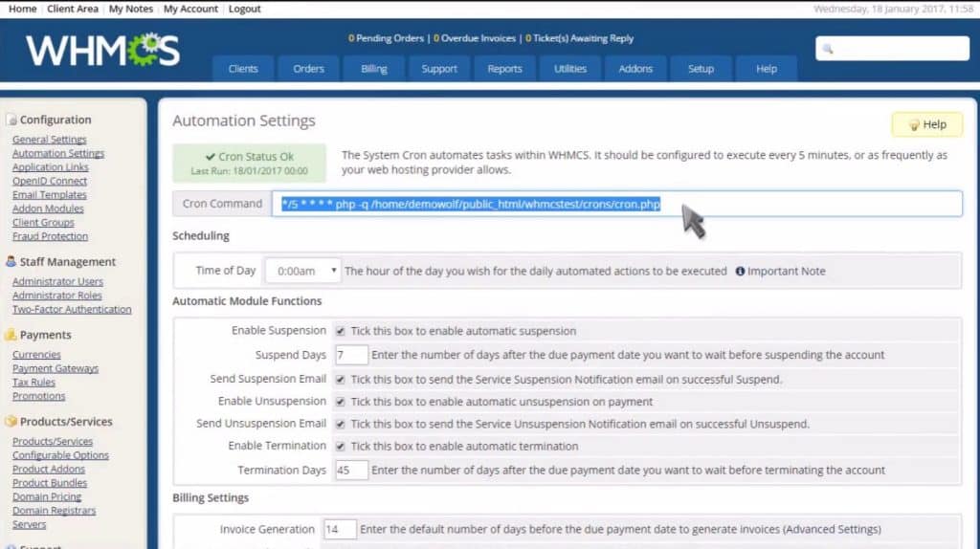The height and width of the screenshot is (549, 980).
Task: Toggle the Enable Unsuspension checkbox
Action: pyautogui.click(x=340, y=402)
